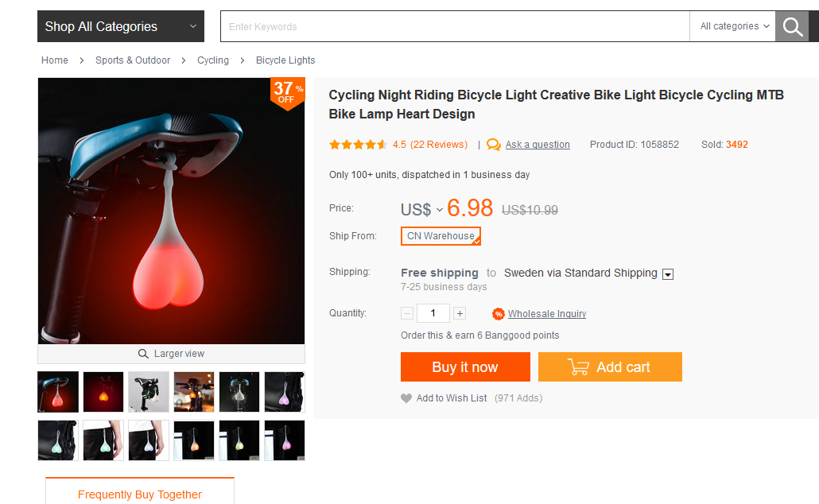The width and height of the screenshot is (819, 504).
Task: Click the heart Add to Wish List icon
Action: (x=406, y=398)
